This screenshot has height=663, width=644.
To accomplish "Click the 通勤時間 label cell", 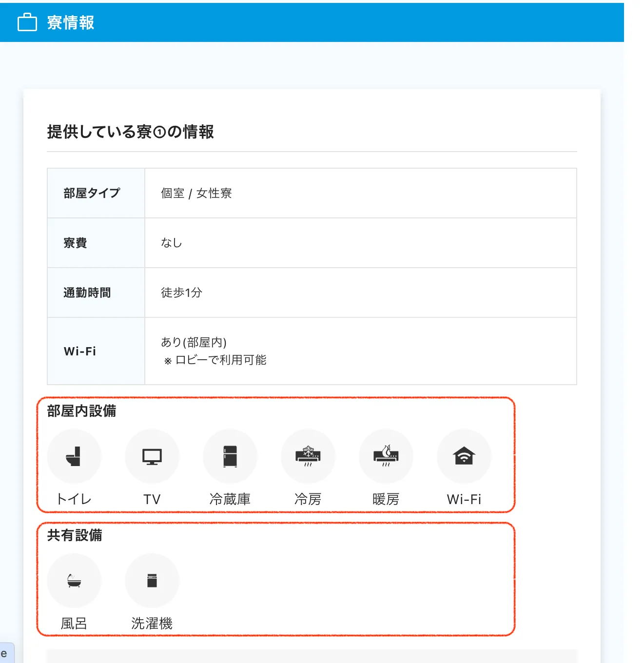I will click(87, 292).
